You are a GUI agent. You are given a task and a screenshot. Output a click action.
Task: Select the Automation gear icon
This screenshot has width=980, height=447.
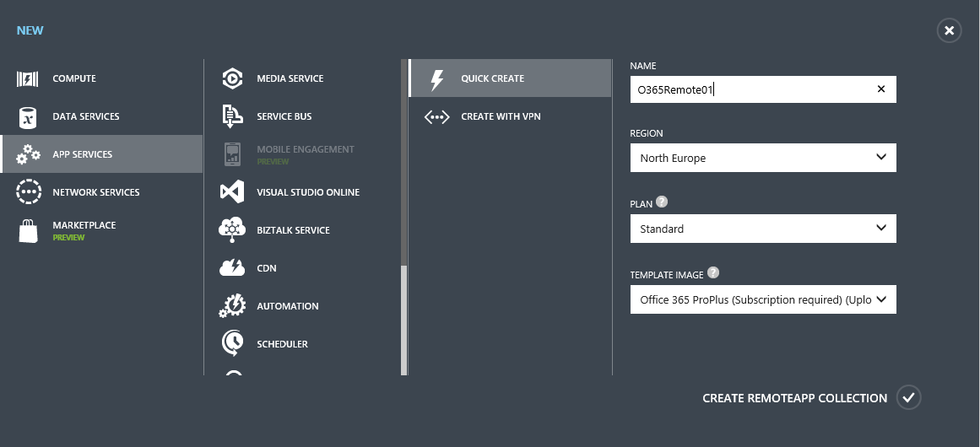(232, 306)
